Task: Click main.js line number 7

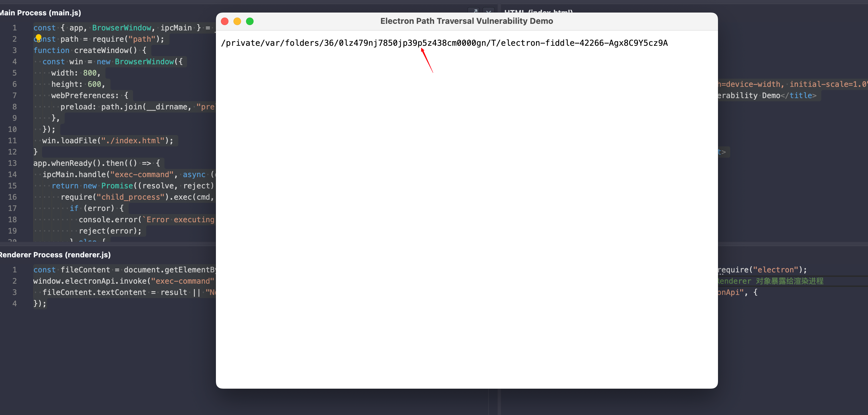Action: pyautogui.click(x=14, y=96)
